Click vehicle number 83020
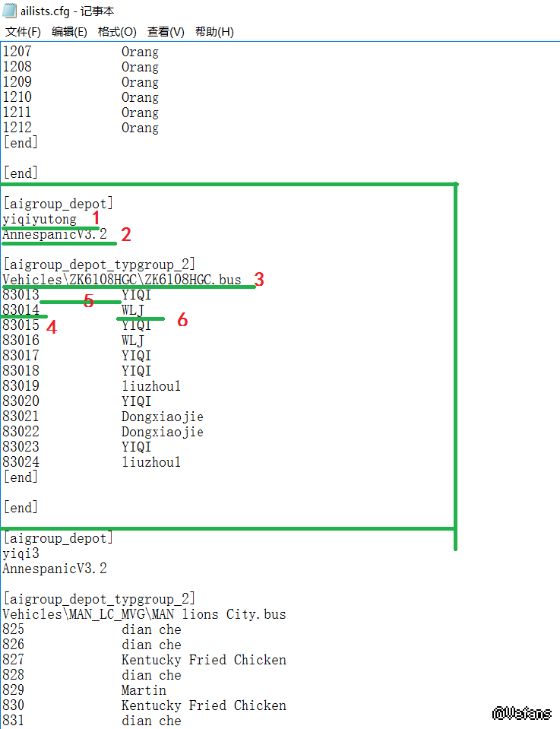Image resolution: width=560 pixels, height=729 pixels. coord(21,401)
